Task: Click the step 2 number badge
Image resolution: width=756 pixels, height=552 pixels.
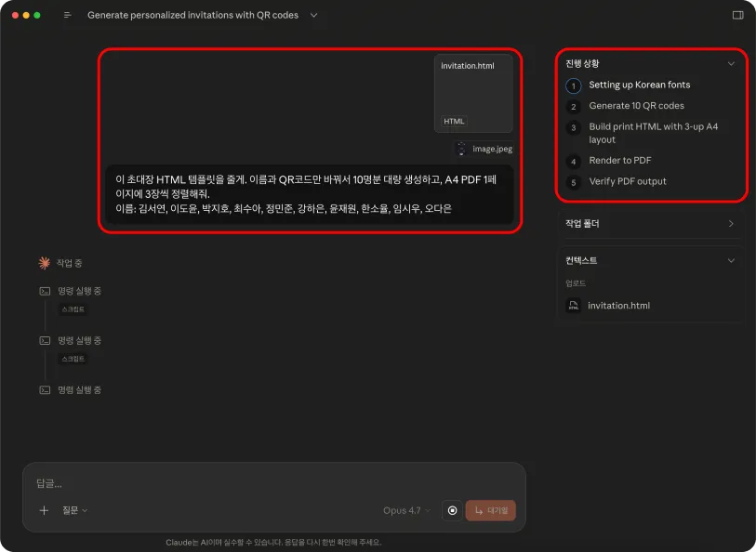Action: click(573, 107)
